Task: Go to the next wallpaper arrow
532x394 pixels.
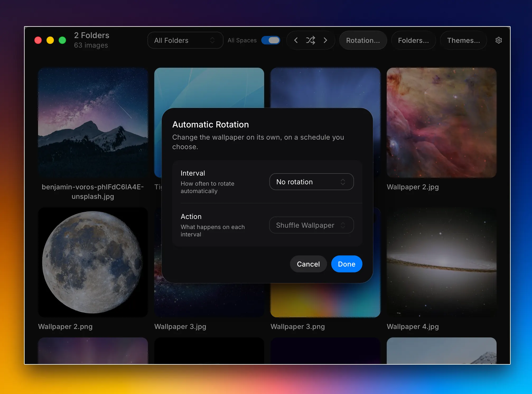Action: click(325, 40)
